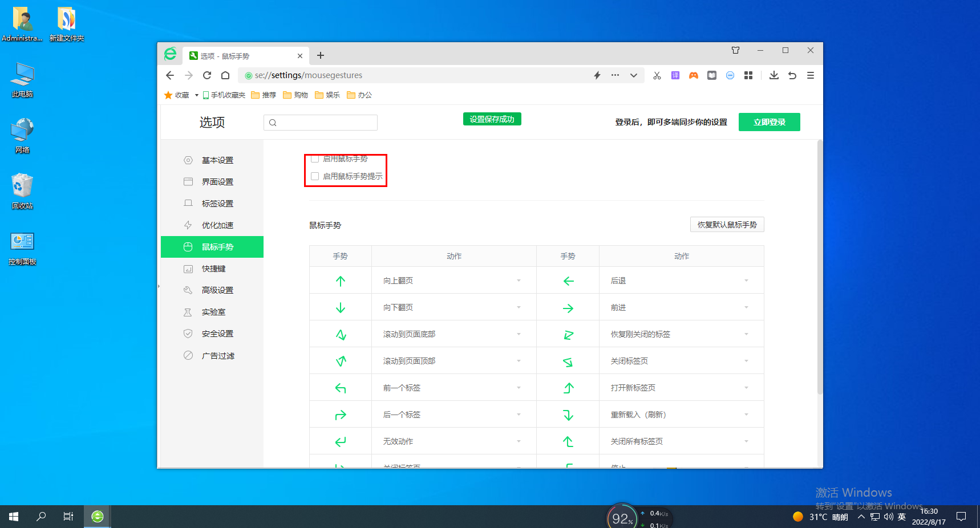Open the 回收站 desktop icon
The image size is (980, 528).
22,191
